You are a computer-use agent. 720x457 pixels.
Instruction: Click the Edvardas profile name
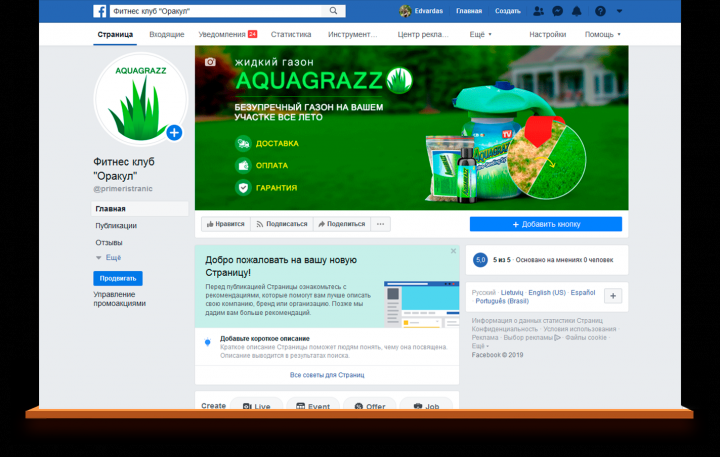[x=428, y=11]
